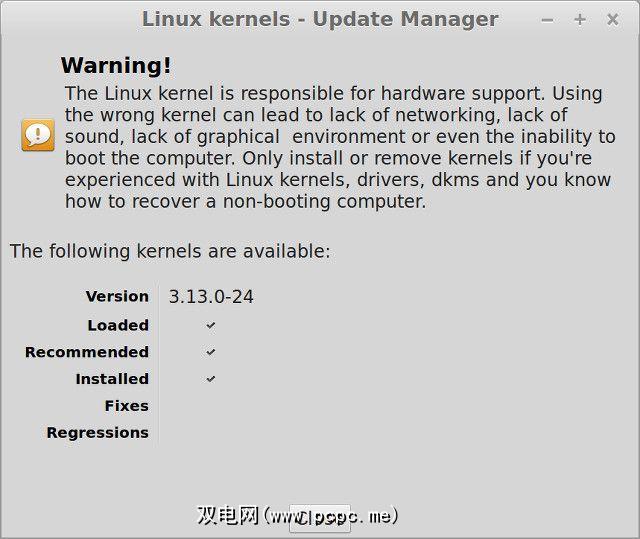Click the bold Warning! heading

(116, 66)
